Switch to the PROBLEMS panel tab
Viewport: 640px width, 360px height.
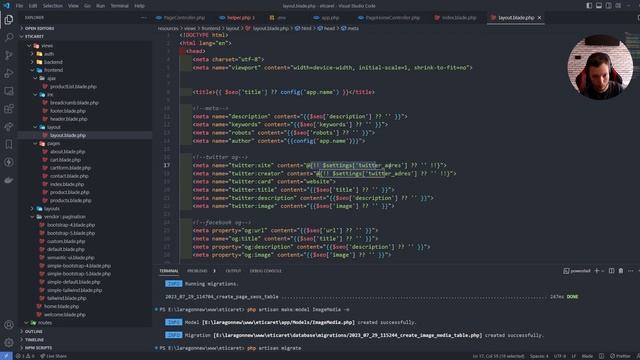[x=198, y=271]
